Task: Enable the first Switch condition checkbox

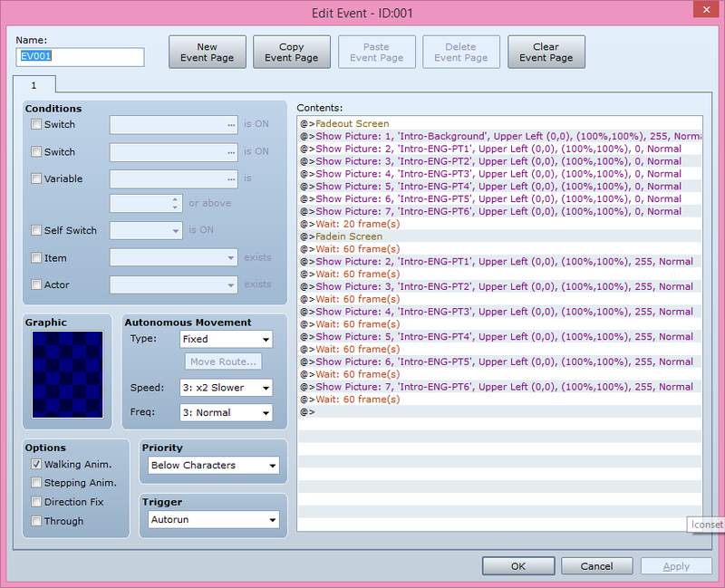Action: coord(36,125)
